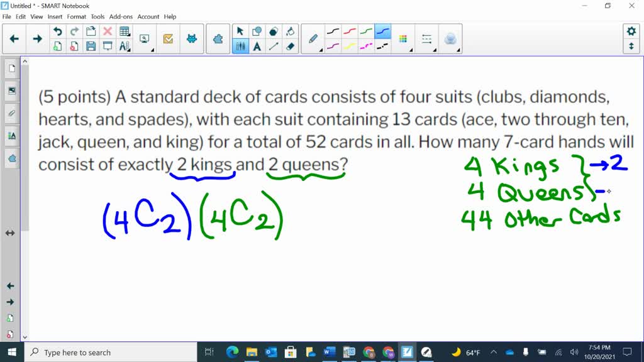The height and width of the screenshot is (362, 644).
Task: Click the Windows Start button
Action: pos(12,352)
